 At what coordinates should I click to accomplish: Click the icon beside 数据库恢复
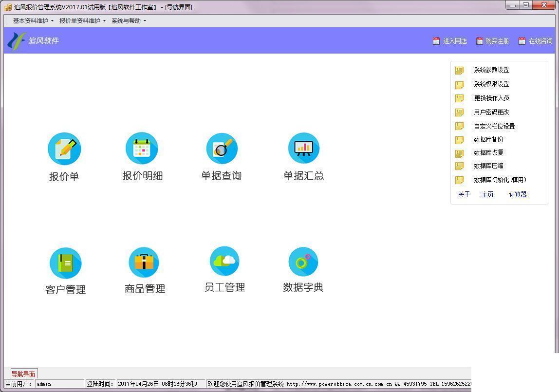click(460, 153)
